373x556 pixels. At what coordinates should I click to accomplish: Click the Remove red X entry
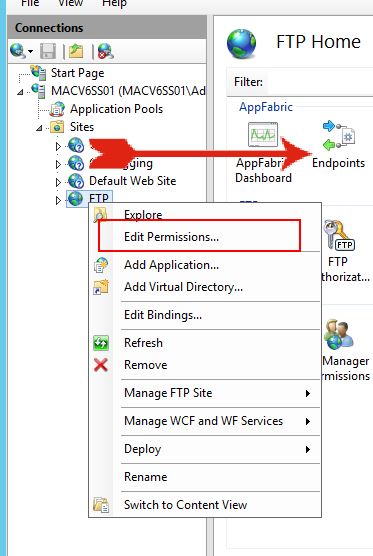click(145, 365)
